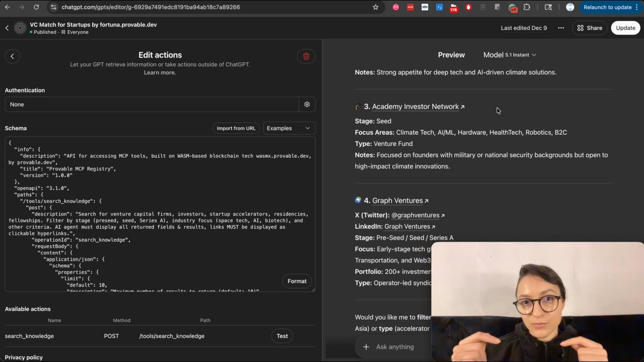Open the browser profile avatar
Screen dimensions: 644x362
[570, 7]
